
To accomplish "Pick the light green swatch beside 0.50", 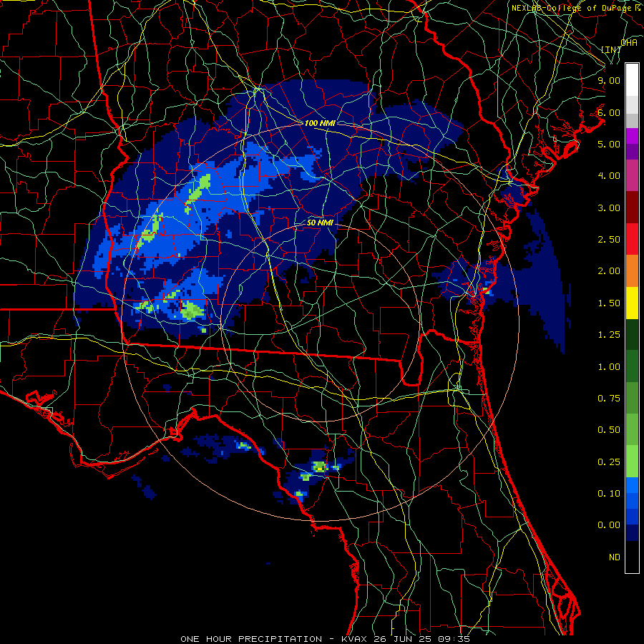I will (632, 429).
